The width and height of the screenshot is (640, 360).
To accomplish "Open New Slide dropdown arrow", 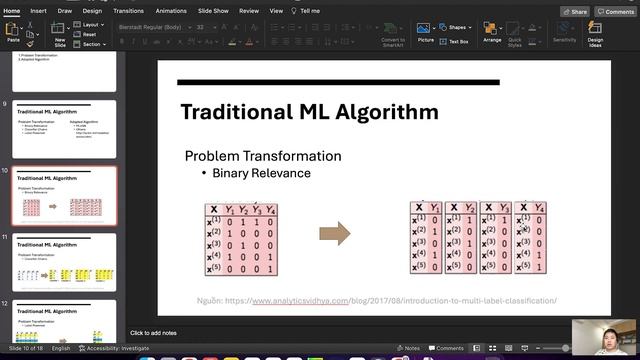I will [x=68, y=29].
